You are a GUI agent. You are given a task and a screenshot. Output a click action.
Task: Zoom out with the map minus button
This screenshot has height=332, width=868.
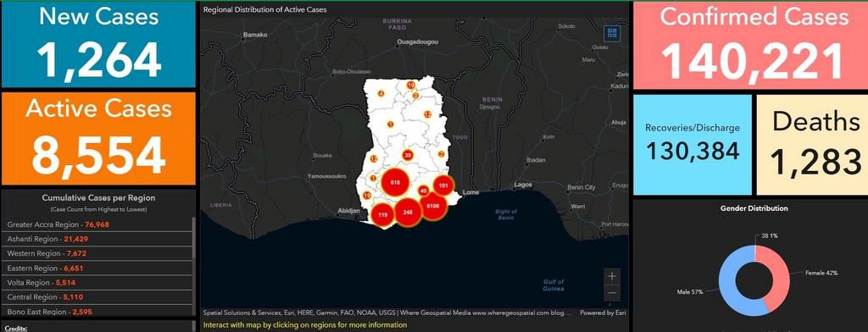pyautogui.click(x=612, y=293)
